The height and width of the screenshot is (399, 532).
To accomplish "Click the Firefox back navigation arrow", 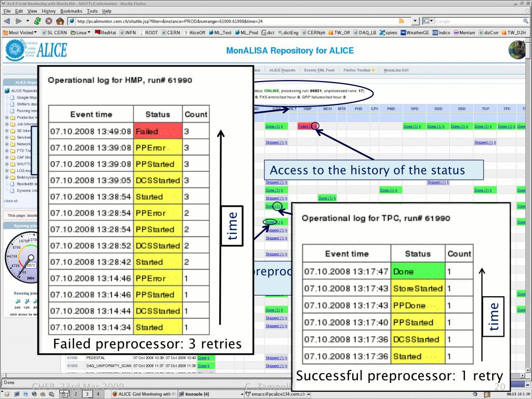I will [x=7, y=21].
